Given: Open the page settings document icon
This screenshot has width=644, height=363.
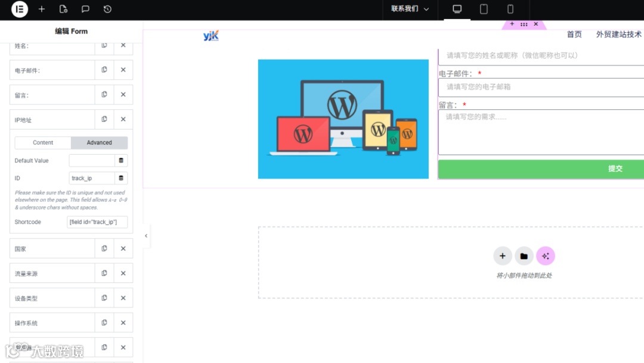Looking at the screenshot, I should coord(63,9).
